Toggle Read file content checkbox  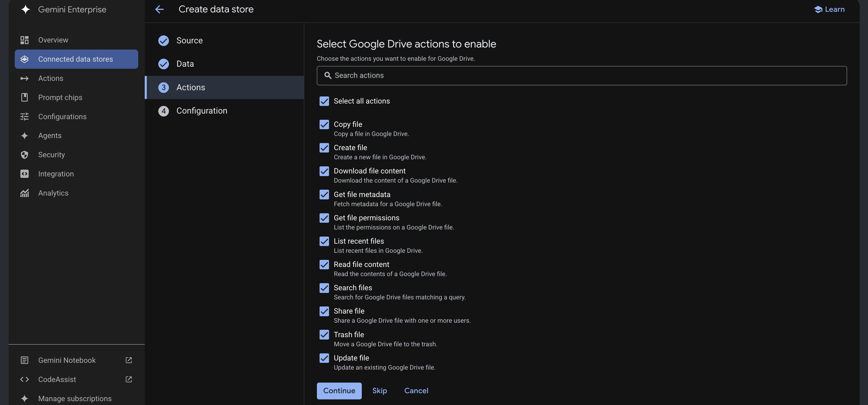point(324,265)
